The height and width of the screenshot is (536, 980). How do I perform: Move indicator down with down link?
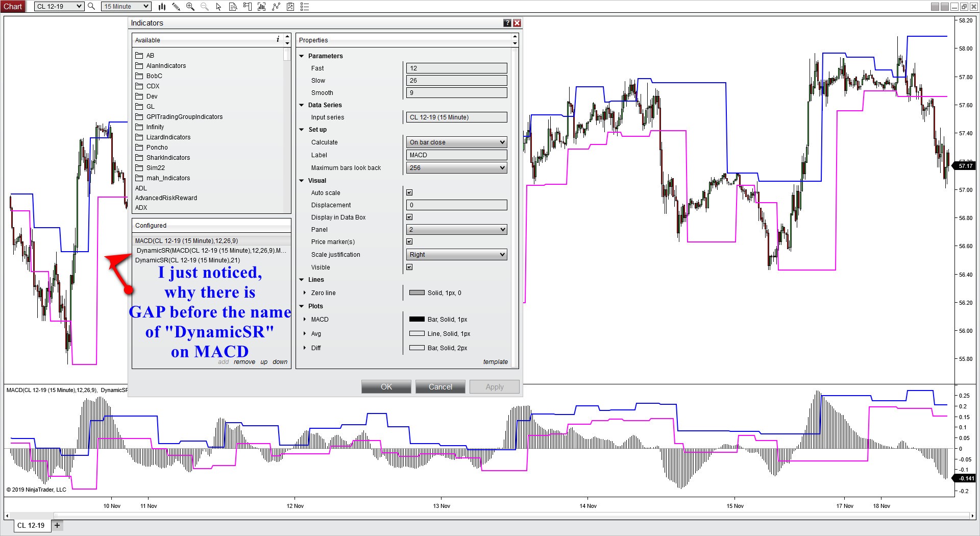[280, 361]
